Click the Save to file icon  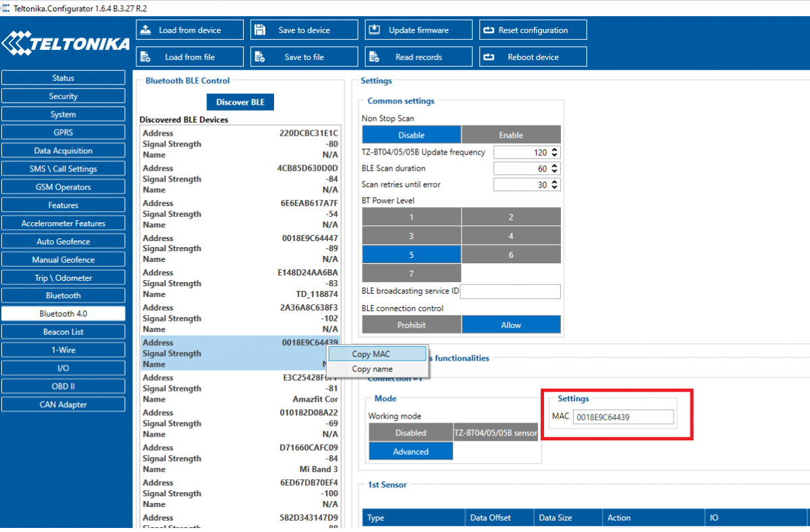[260, 57]
